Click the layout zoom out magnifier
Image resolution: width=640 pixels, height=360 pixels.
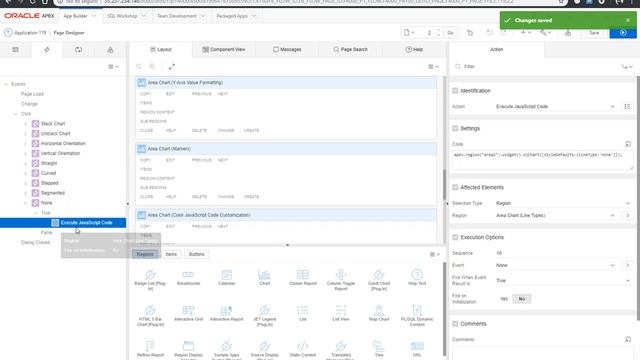click(139, 67)
